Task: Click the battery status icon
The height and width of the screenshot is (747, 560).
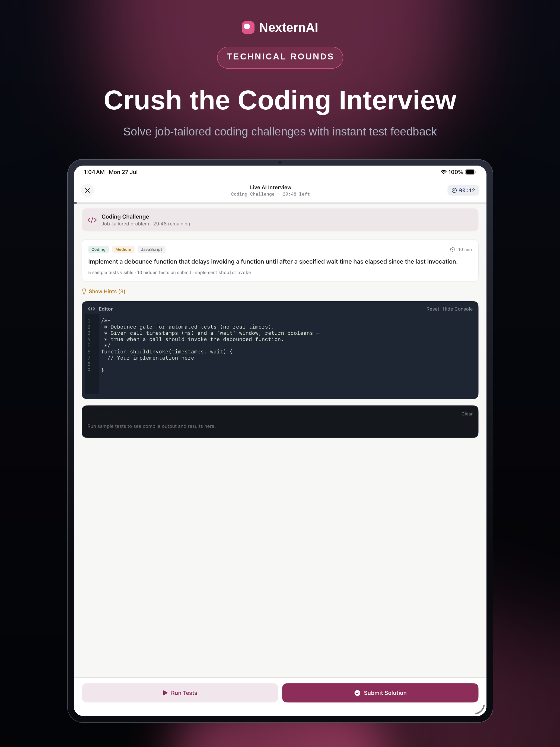Action: pyautogui.click(x=470, y=172)
